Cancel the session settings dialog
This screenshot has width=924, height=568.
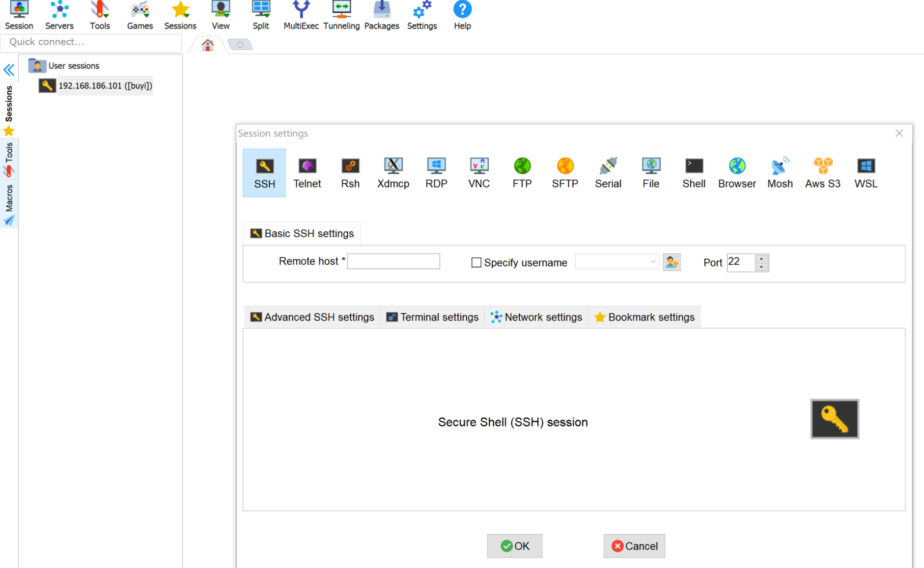pyautogui.click(x=634, y=546)
